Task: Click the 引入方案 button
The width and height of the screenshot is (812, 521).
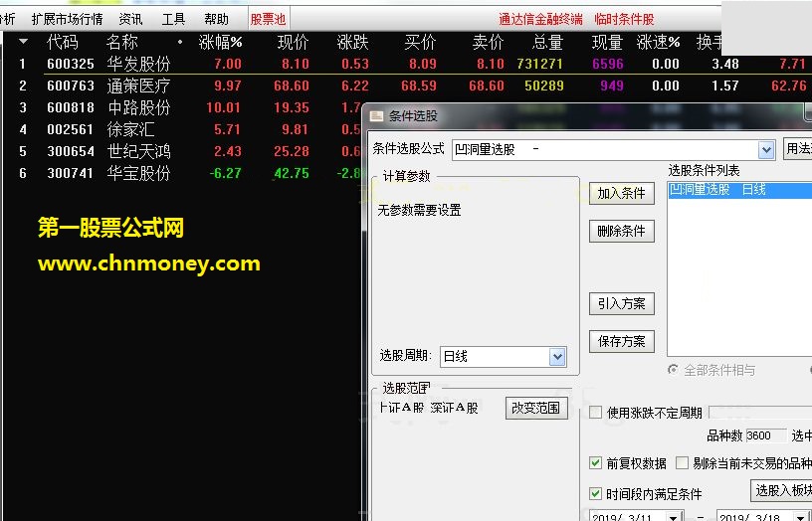Action: click(x=621, y=303)
